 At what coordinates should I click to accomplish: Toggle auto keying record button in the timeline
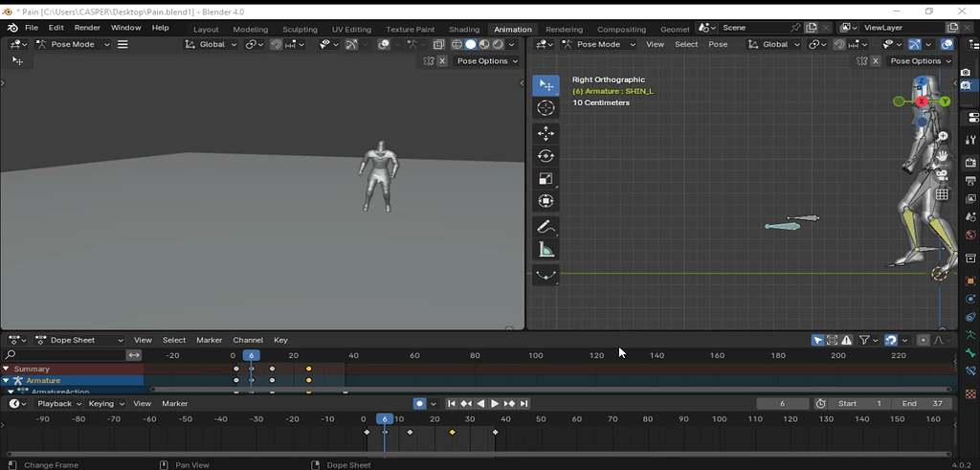tap(420, 404)
